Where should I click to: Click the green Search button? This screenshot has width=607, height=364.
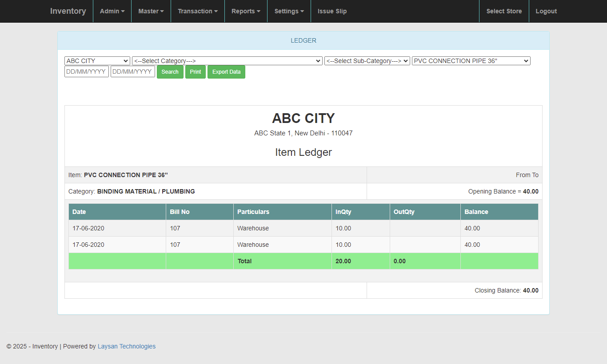click(x=170, y=72)
